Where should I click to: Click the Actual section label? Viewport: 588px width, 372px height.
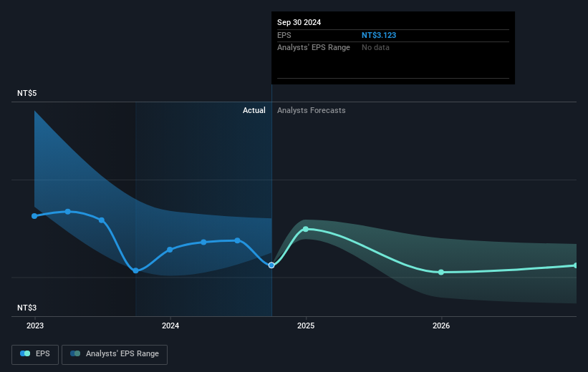pos(254,110)
